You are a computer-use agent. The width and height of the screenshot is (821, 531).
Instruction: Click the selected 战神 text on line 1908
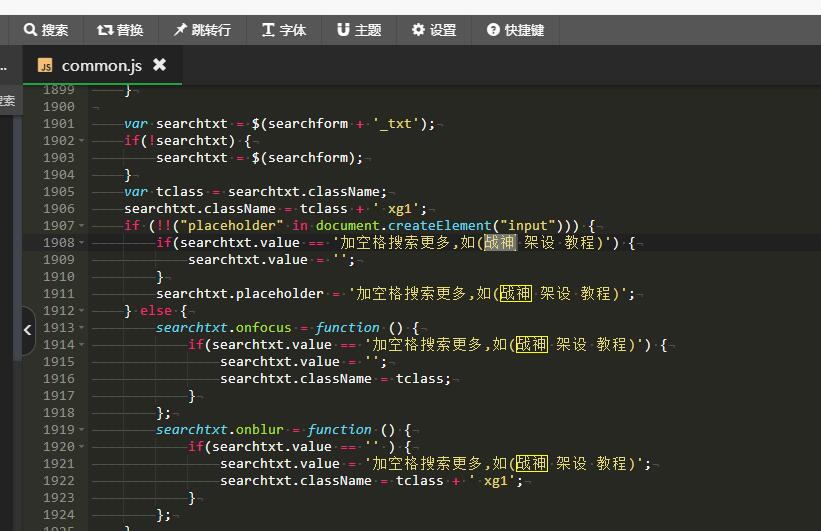tap(500, 243)
